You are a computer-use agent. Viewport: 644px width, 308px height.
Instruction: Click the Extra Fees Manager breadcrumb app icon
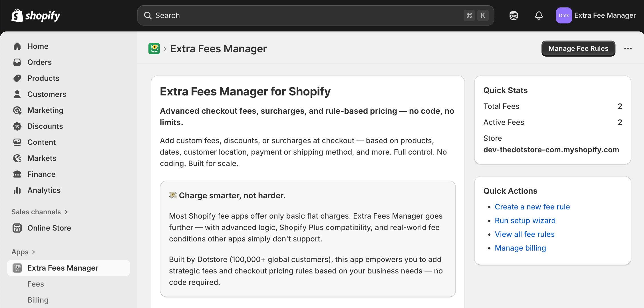pos(154,49)
